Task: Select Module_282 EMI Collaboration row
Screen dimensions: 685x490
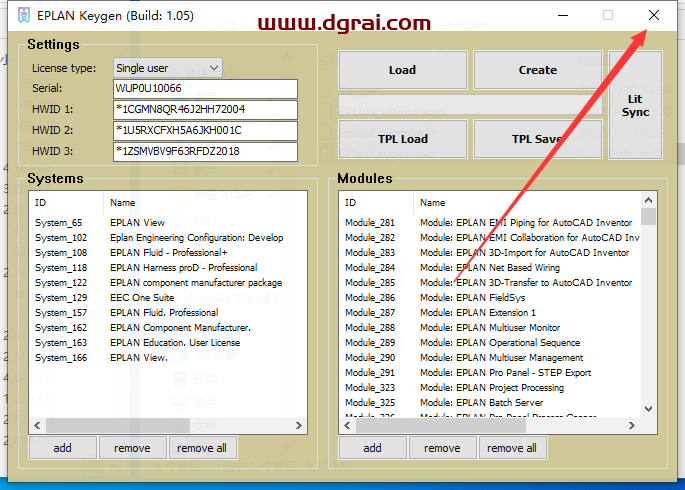Action: click(490, 238)
